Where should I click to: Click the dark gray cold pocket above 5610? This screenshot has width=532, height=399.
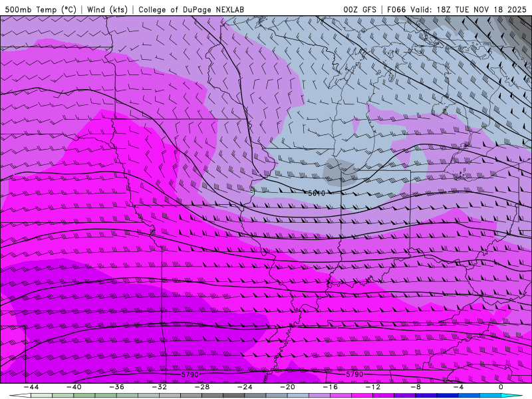(x=340, y=172)
